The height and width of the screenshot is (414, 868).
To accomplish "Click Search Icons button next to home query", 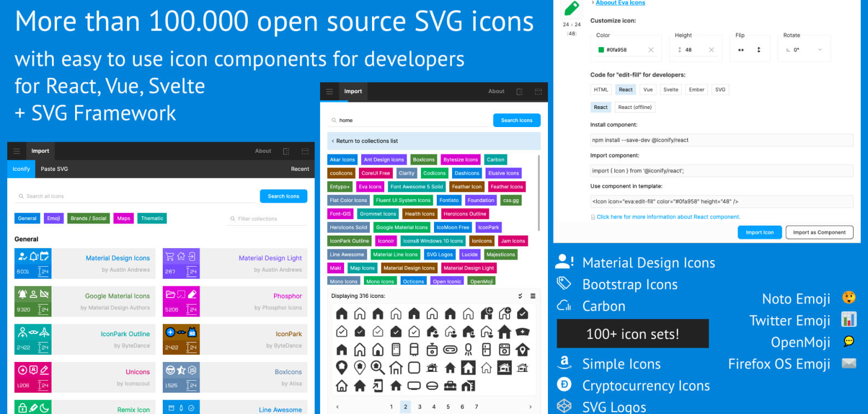I will (x=517, y=120).
